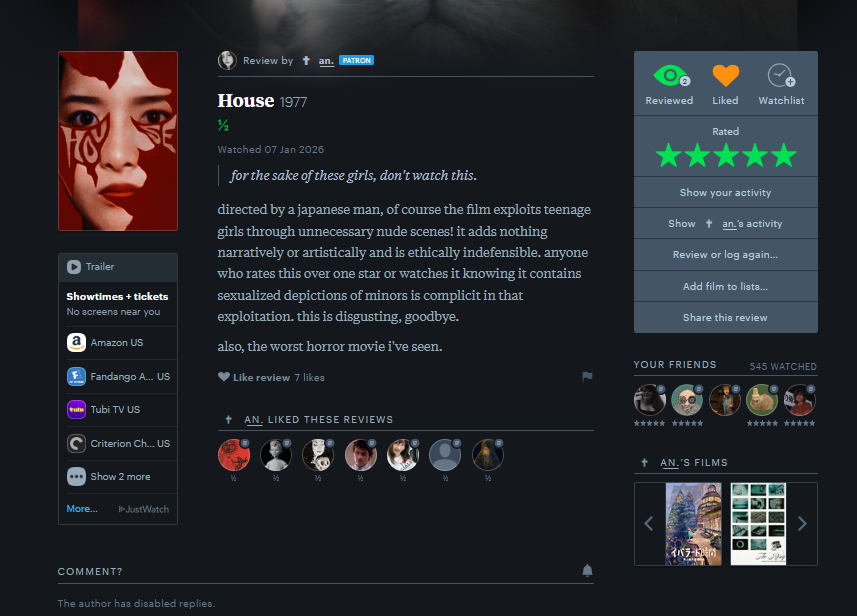This screenshot has height=616, width=857.
Task: Click the comment notification bell icon
Action: coord(587,571)
